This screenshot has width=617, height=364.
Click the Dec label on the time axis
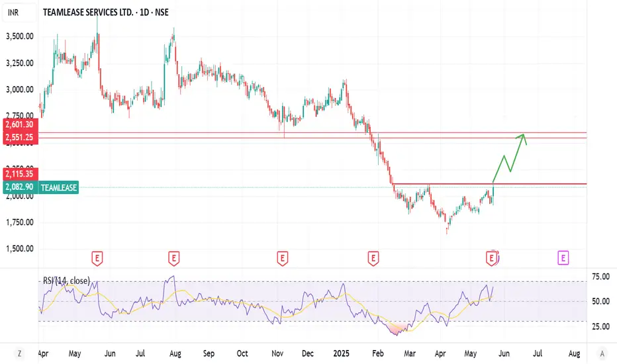pyautogui.click(x=308, y=353)
